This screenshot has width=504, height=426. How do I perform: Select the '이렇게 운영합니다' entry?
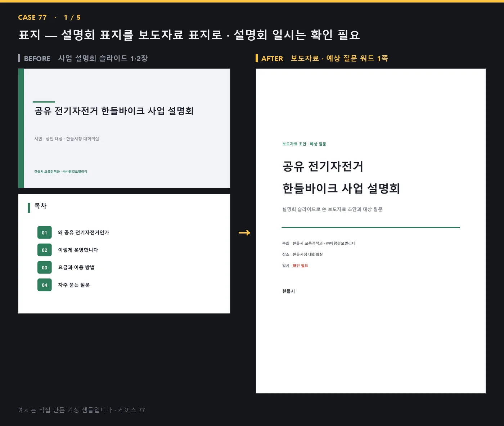coord(78,250)
